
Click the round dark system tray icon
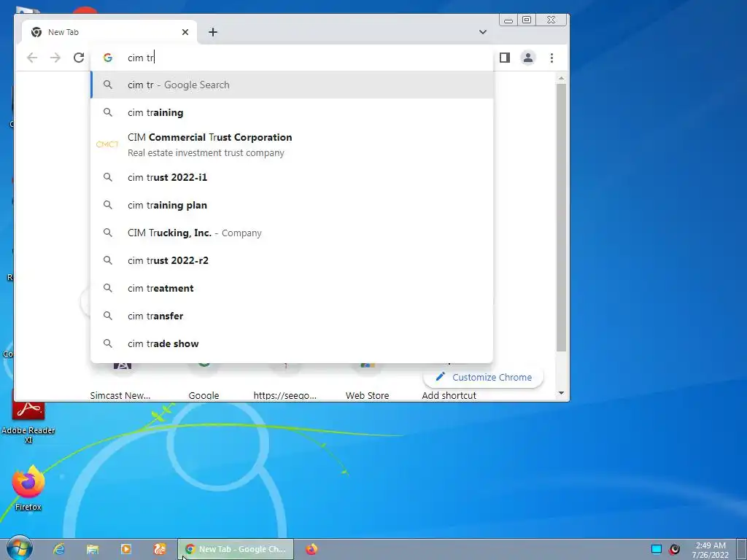(674, 549)
